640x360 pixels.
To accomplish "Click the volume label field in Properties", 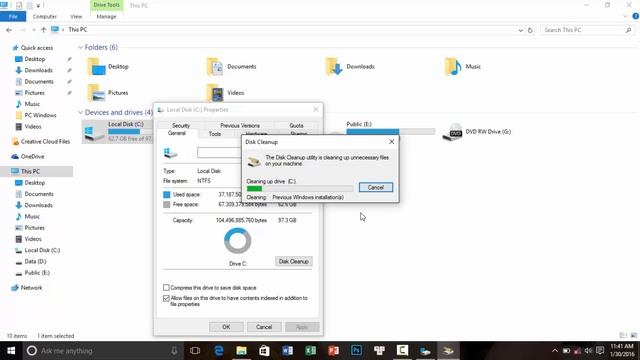I will pyautogui.click(x=219, y=153).
